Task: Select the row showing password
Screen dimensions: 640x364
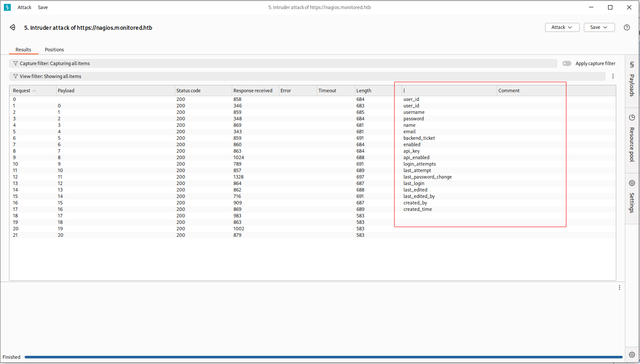Action: pyautogui.click(x=312, y=119)
